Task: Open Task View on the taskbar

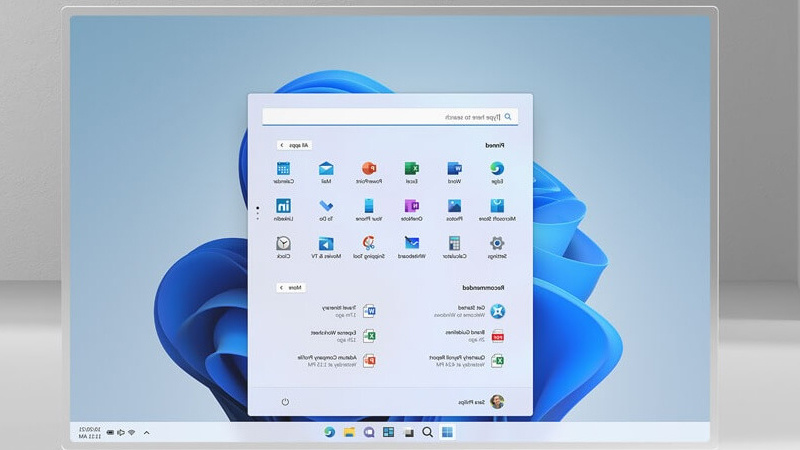Action: coord(408,433)
